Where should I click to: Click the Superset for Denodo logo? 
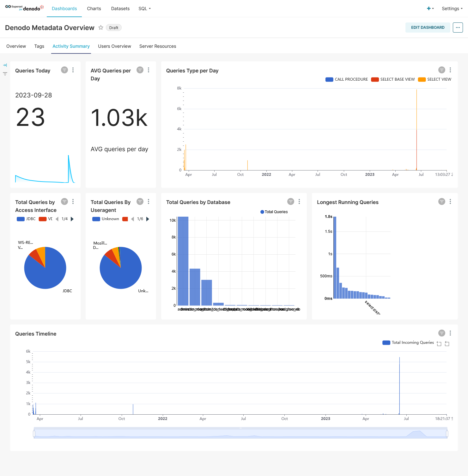point(24,8)
